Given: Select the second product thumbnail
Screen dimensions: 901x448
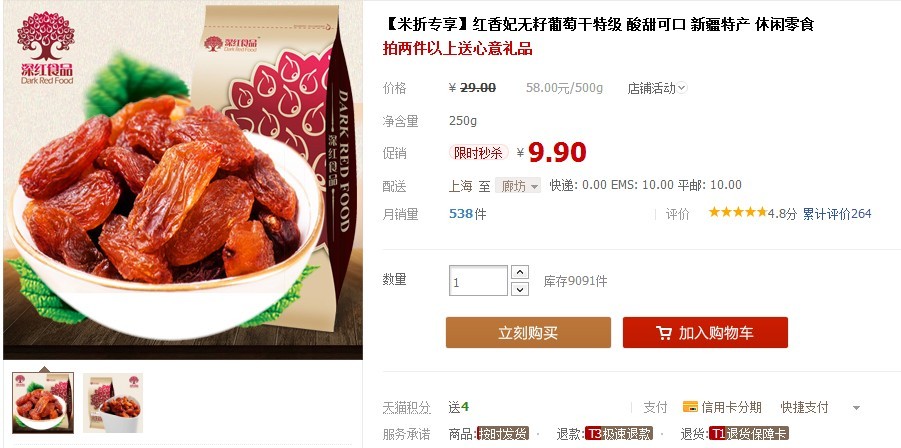Looking at the screenshot, I should coord(113,403).
